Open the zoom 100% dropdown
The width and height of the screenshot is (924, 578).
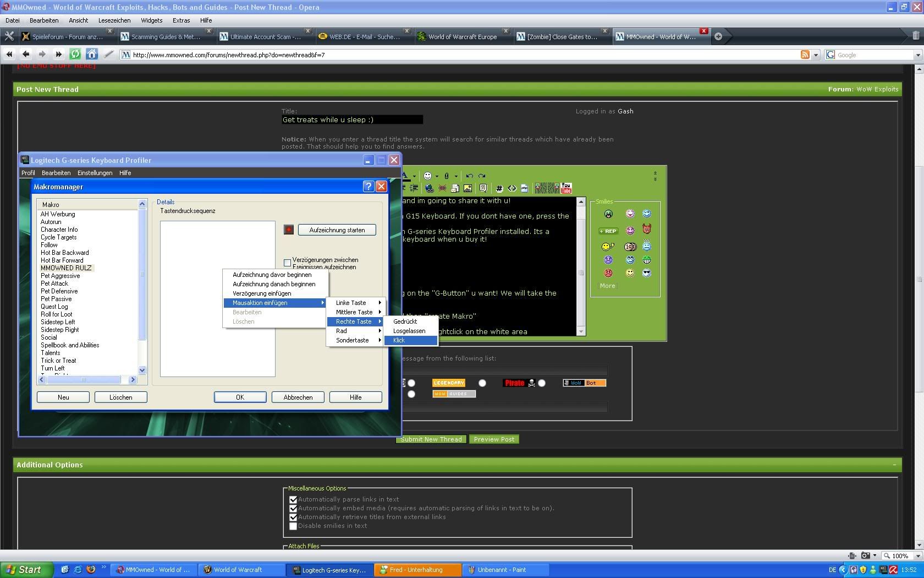[x=917, y=555]
